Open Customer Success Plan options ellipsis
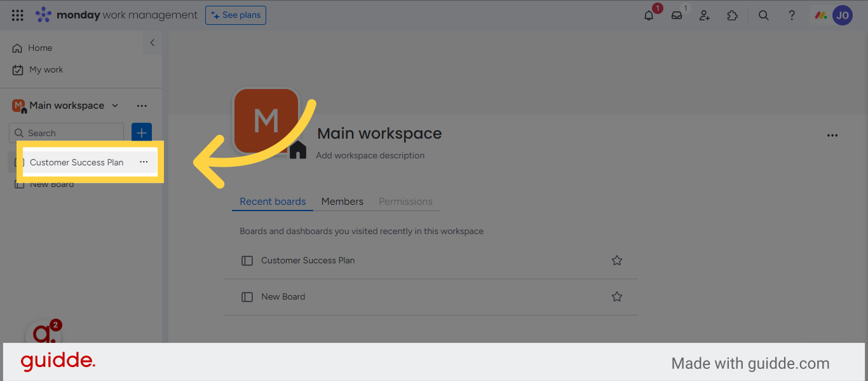The width and height of the screenshot is (868, 381). (144, 162)
